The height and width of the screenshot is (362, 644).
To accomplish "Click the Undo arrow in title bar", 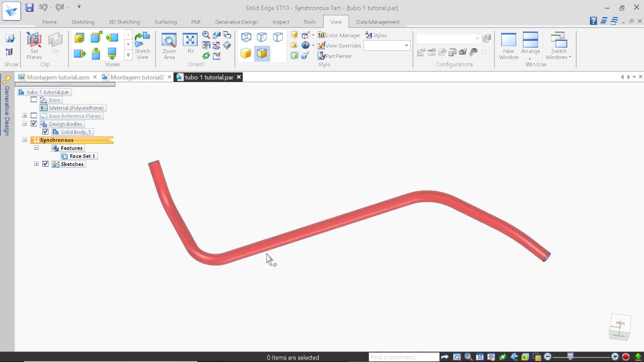I will point(43,8).
